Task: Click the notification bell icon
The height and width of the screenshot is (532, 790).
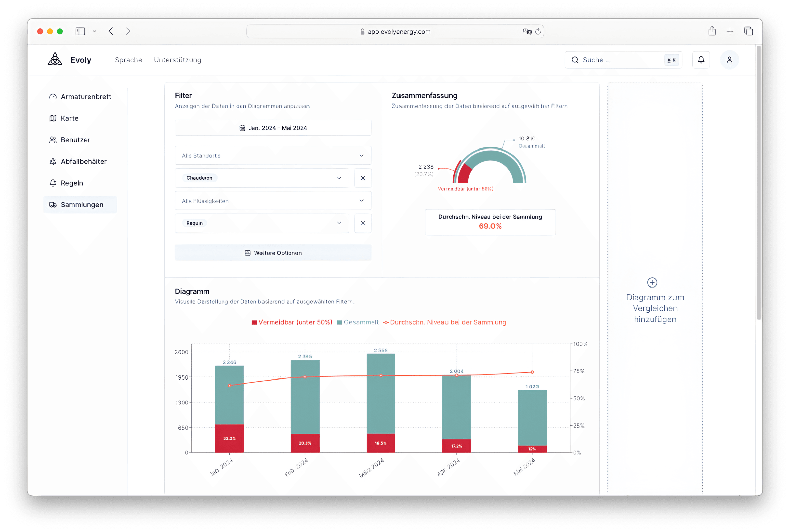Action: [x=701, y=60]
